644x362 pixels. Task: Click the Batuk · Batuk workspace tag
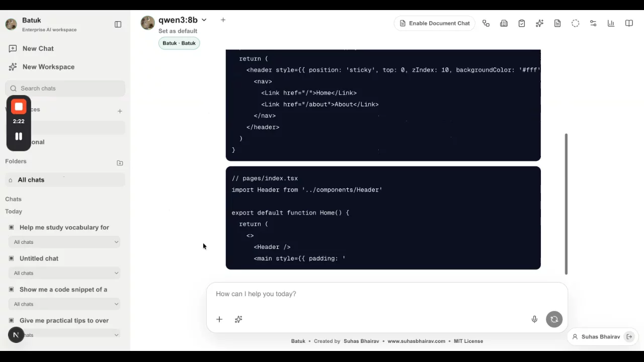[179, 43]
